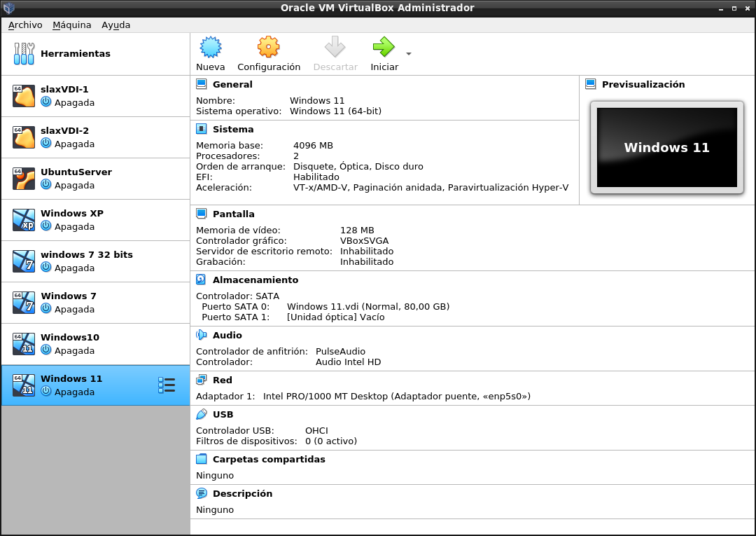
Task: Open the Máquina menu
Action: click(x=71, y=25)
